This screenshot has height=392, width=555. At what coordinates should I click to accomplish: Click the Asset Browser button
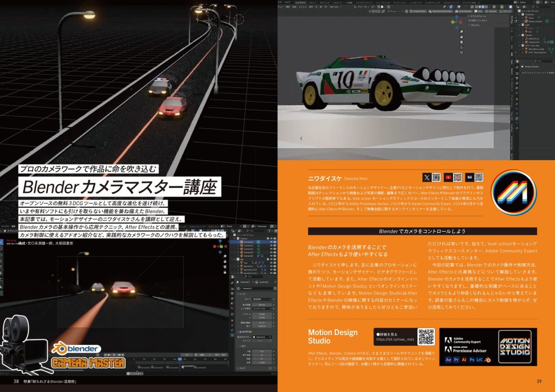tap(463, 11)
